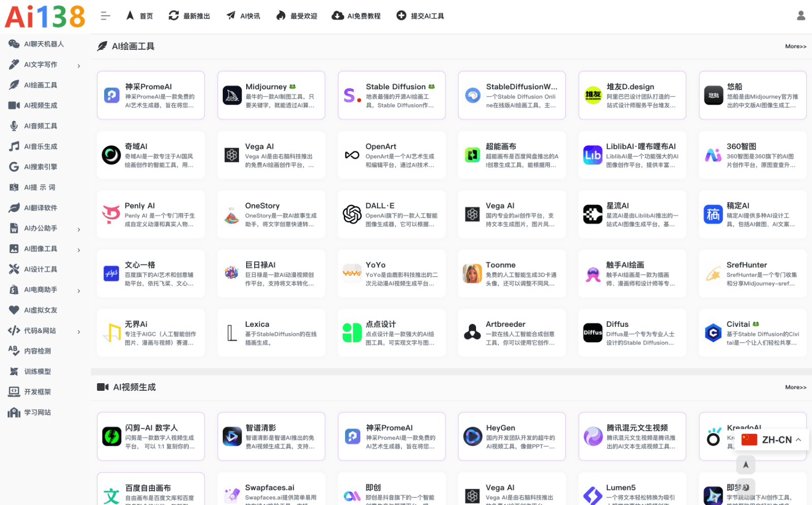Click the Lumen5 logo icon
The width and height of the screenshot is (812, 505).
click(593, 495)
